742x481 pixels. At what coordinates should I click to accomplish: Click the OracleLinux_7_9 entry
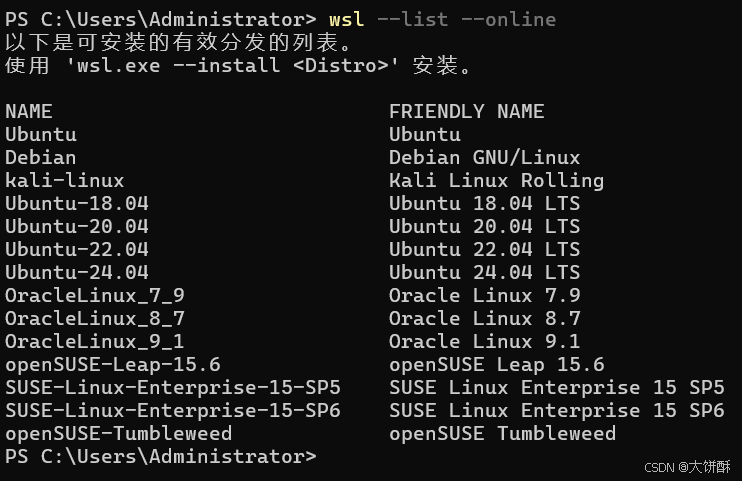95,296
